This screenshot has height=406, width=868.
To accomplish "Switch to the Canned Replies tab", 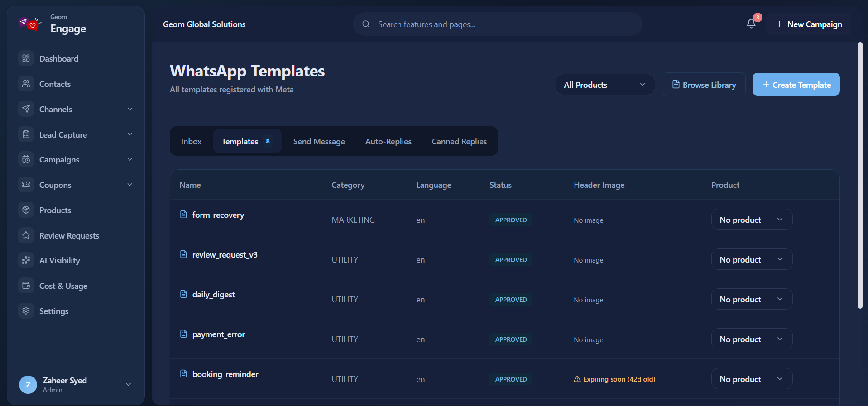I will 459,142.
